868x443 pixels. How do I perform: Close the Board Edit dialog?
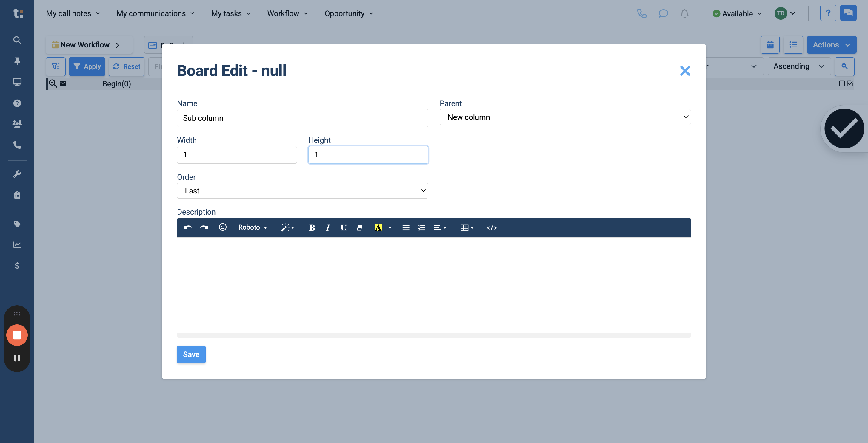point(685,71)
